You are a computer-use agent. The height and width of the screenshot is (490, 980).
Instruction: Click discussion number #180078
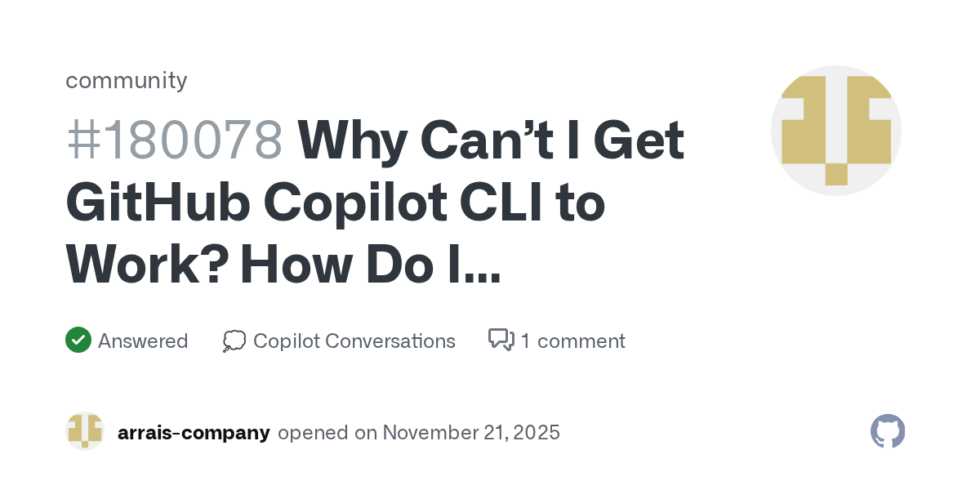coord(174,140)
